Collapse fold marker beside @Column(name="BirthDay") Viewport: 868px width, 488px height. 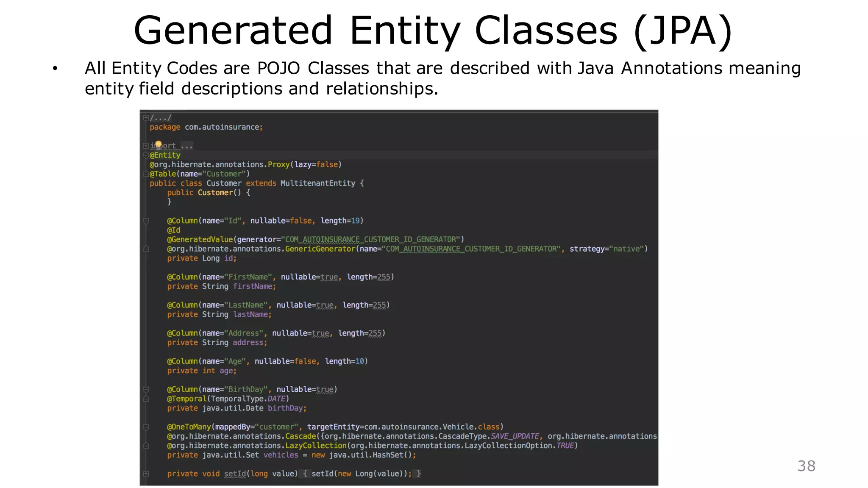146,389
